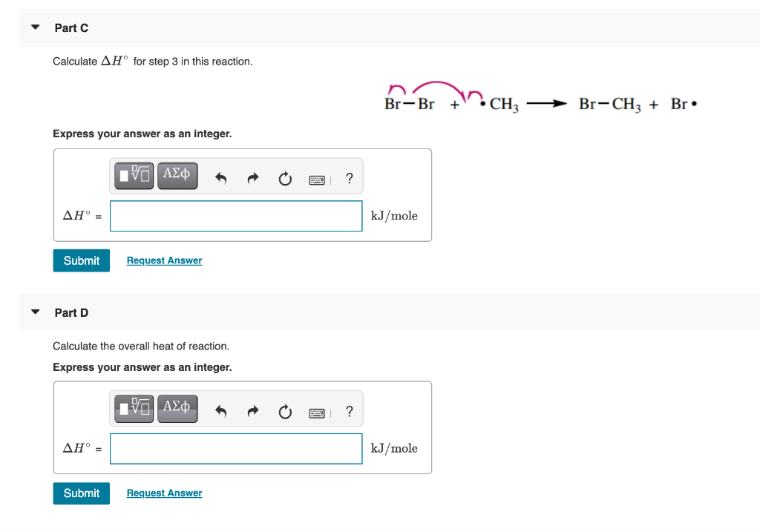
Task: Open the equation template palette in Part C
Action: click(x=134, y=176)
